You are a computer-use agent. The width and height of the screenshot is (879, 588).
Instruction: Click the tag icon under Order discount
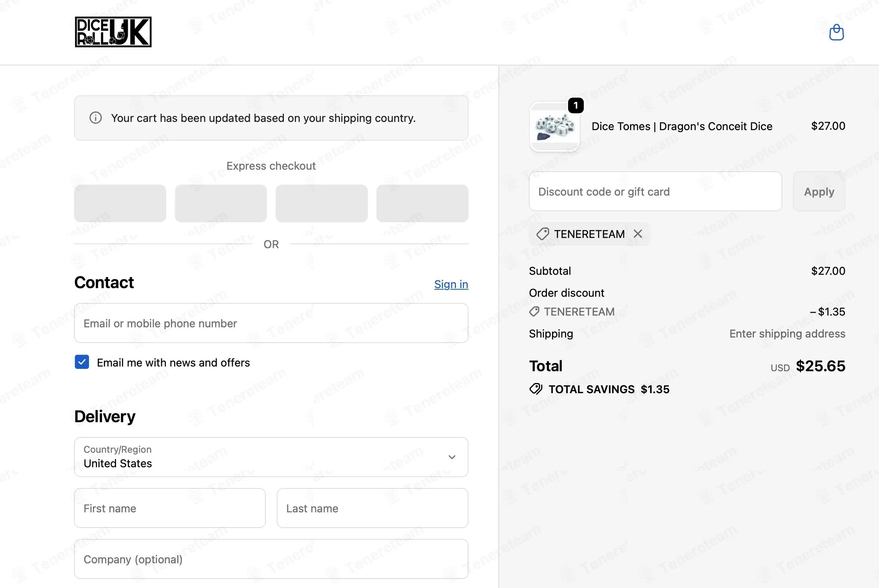(x=534, y=312)
